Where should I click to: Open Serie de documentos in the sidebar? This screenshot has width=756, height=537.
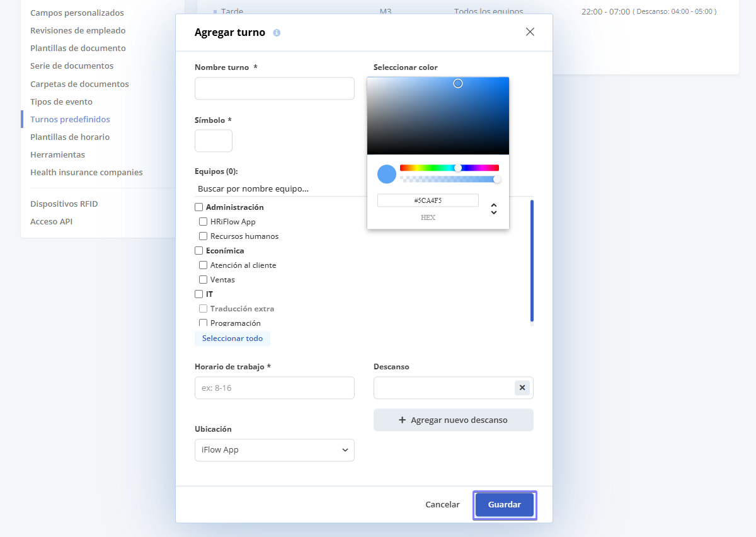coord(72,66)
